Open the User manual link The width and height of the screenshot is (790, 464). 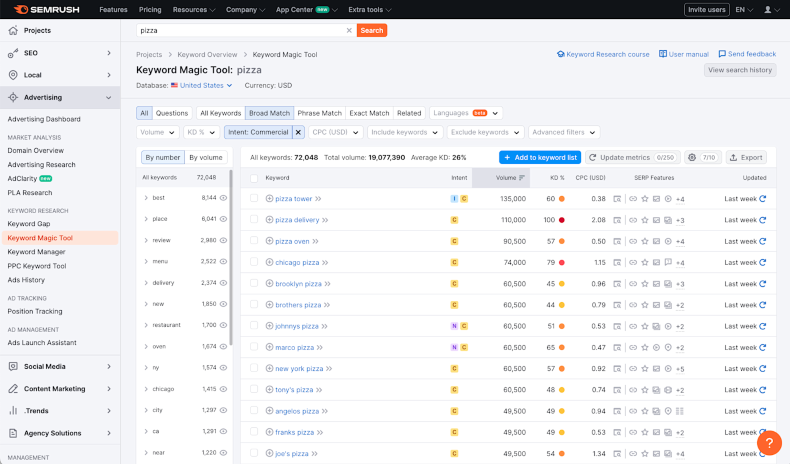click(x=684, y=54)
